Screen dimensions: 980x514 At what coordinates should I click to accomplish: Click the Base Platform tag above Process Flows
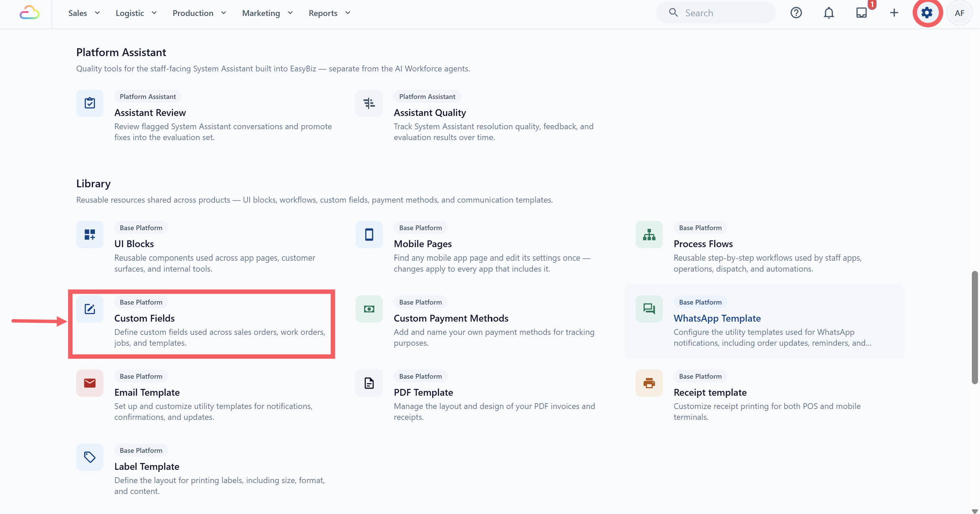700,228
